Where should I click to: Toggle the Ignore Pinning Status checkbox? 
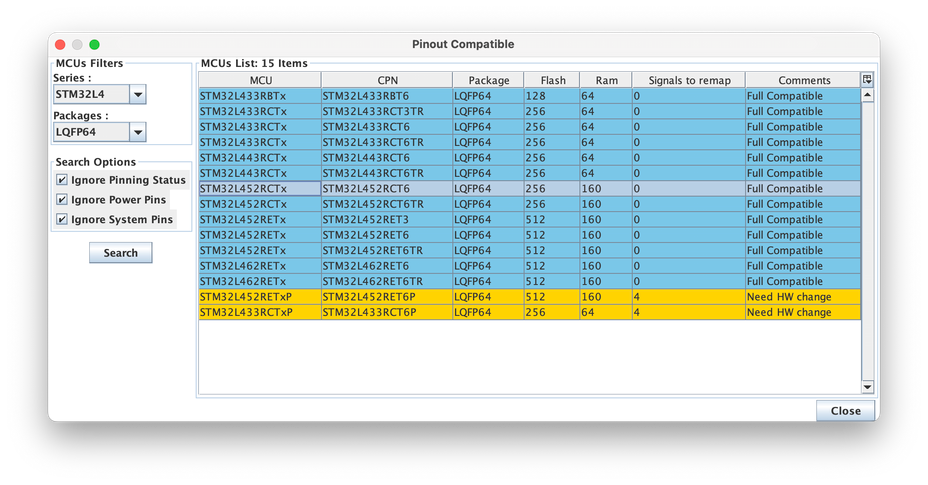(x=62, y=179)
